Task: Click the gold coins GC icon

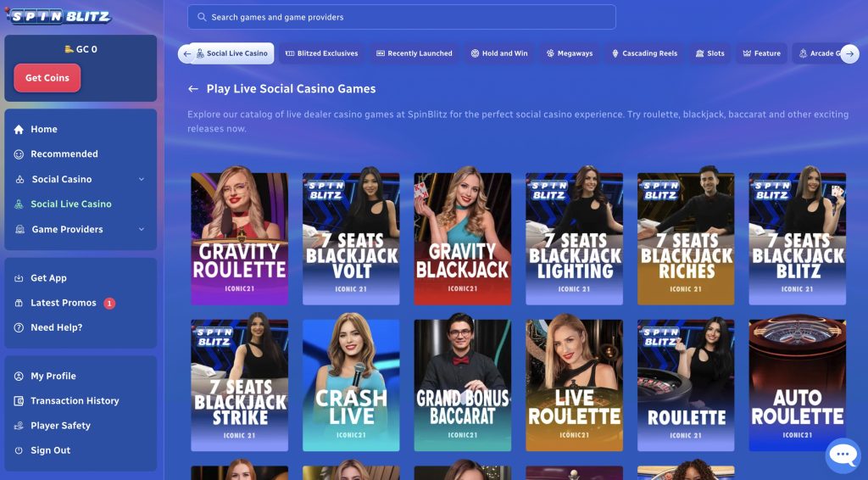Action: click(x=70, y=49)
